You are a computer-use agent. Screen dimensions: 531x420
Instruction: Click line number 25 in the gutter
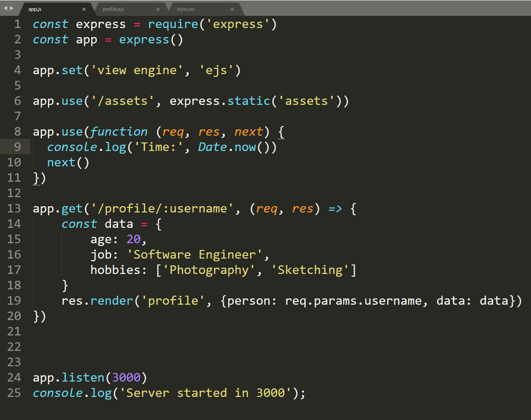tap(14, 393)
